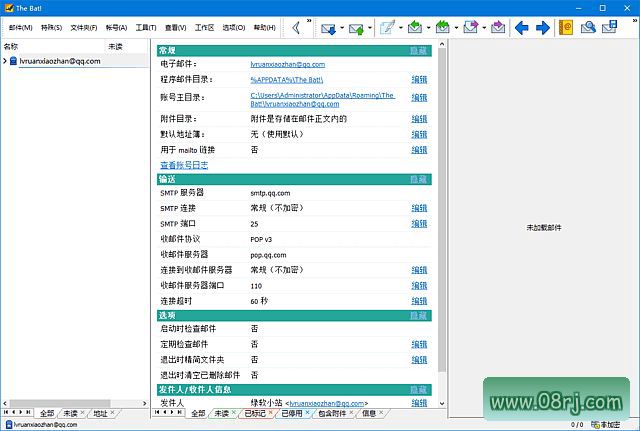
Task: Click the gray back chevron in the toolbar
Action: 296,28
